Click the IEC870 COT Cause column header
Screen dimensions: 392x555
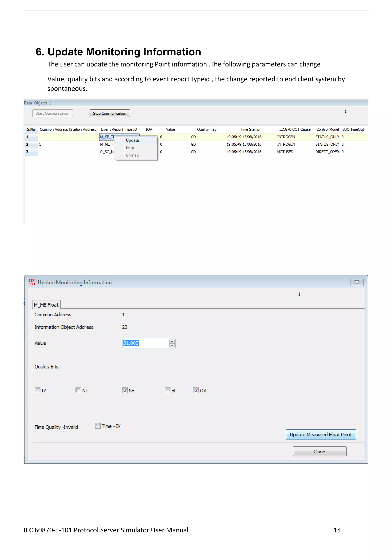(295, 129)
